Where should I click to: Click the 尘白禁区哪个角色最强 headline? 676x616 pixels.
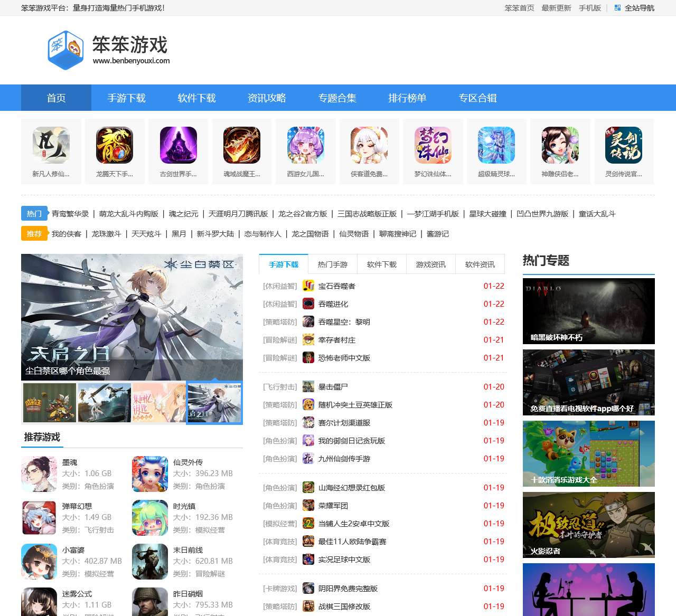coord(66,371)
